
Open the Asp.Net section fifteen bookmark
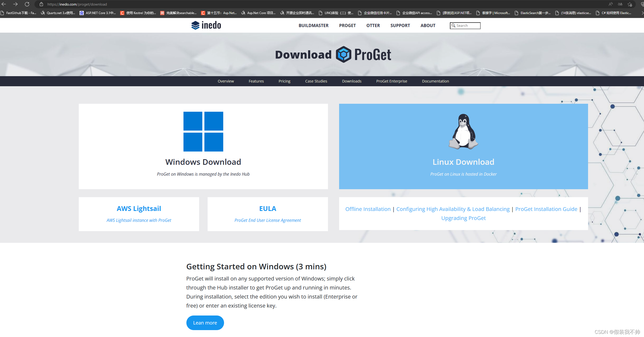tap(219, 13)
